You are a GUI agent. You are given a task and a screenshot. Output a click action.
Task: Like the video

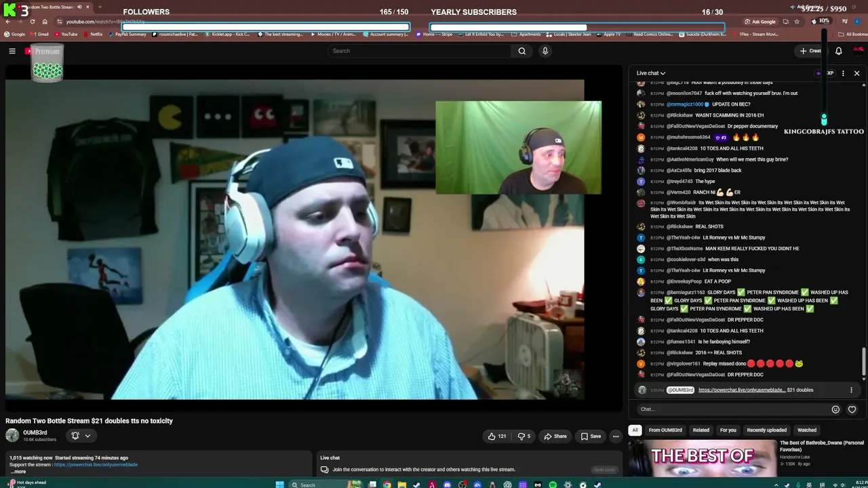click(x=497, y=436)
